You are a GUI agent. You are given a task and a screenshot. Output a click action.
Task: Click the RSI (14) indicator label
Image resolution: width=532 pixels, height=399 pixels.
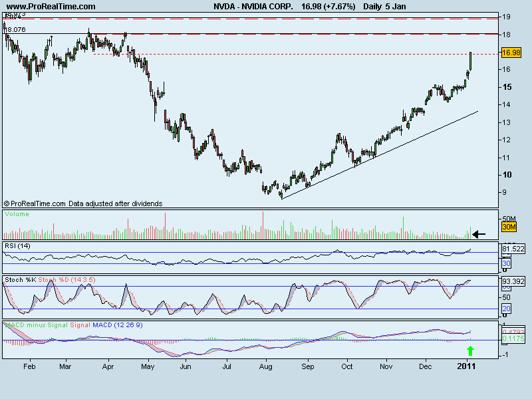point(17,246)
